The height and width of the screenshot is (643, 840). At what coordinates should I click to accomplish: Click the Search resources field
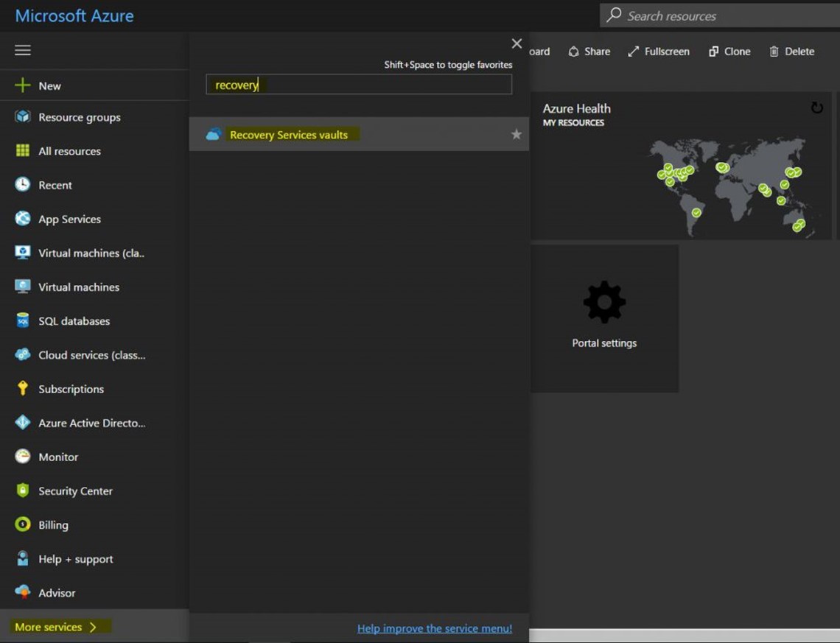pyautogui.click(x=720, y=15)
